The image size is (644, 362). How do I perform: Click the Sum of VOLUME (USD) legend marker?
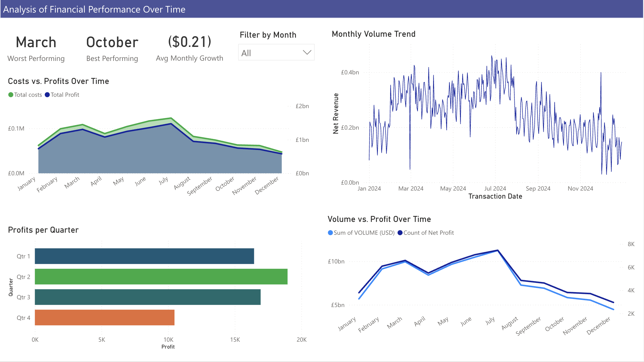330,233
